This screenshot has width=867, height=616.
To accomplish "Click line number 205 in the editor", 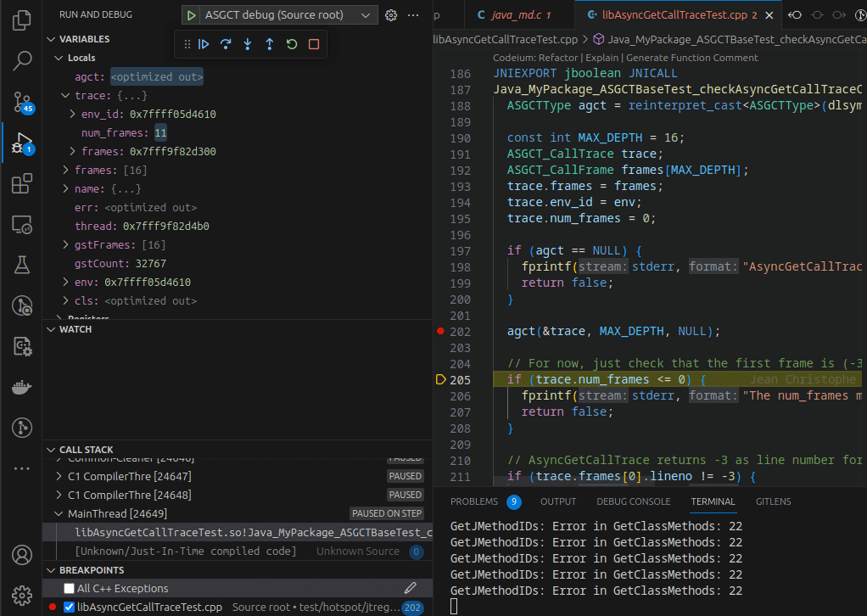I will coord(460,380).
